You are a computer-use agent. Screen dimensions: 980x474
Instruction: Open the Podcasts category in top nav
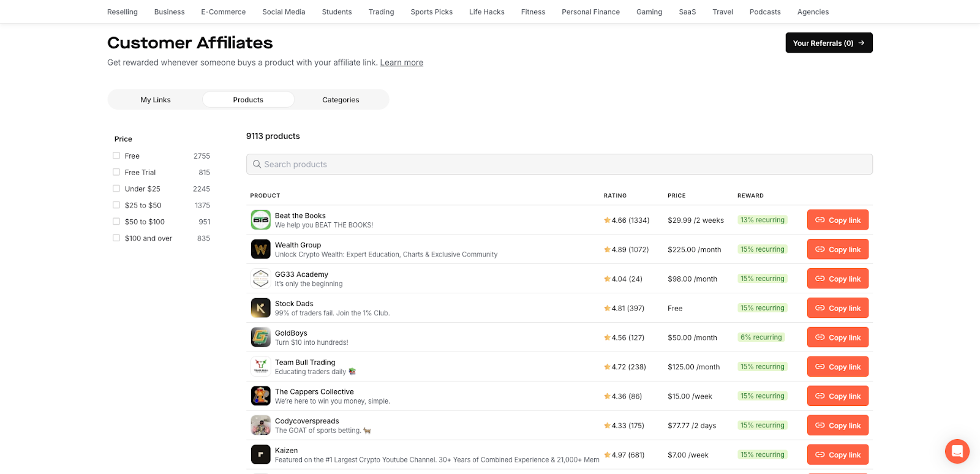pyautogui.click(x=765, y=12)
